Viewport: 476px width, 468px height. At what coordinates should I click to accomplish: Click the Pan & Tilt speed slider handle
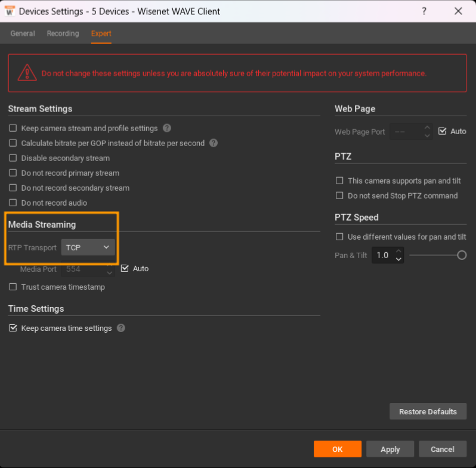tap(462, 255)
